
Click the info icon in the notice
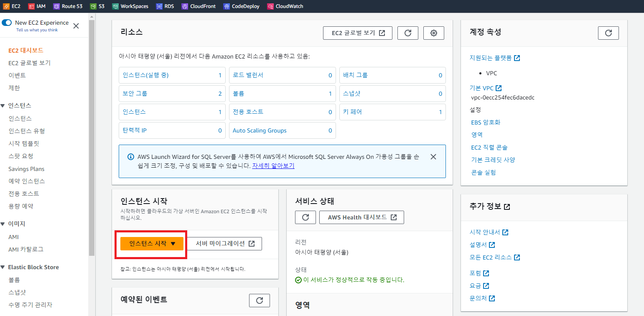pyautogui.click(x=130, y=157)
